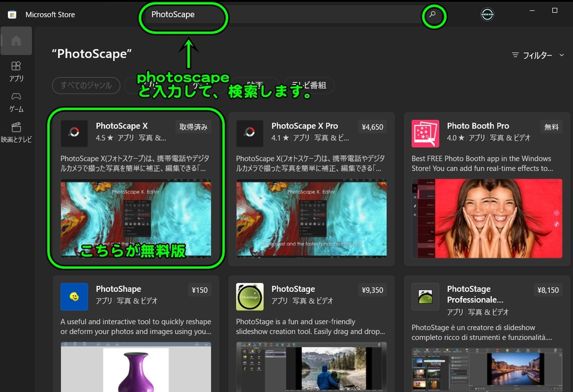Click the PhotoShape app icon
The image size is (573, 392).
point(74,296)
